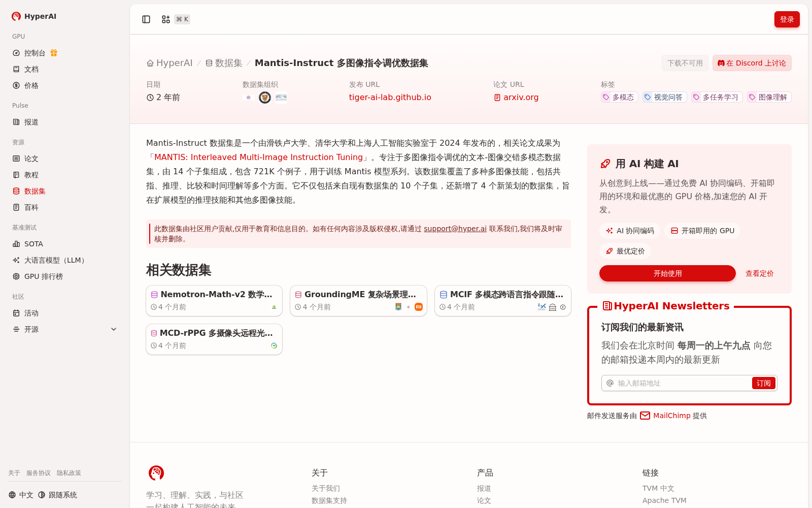Image resolution: width=812 pixels, height=508 pixels.
Task: Click the gift icon beside 控制台
Action: coord(54,53)
